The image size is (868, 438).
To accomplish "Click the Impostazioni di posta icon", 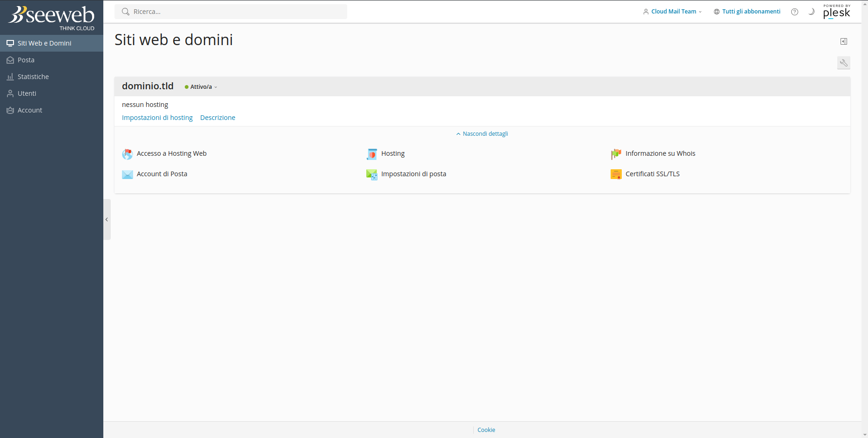I will tap(371, 174).
